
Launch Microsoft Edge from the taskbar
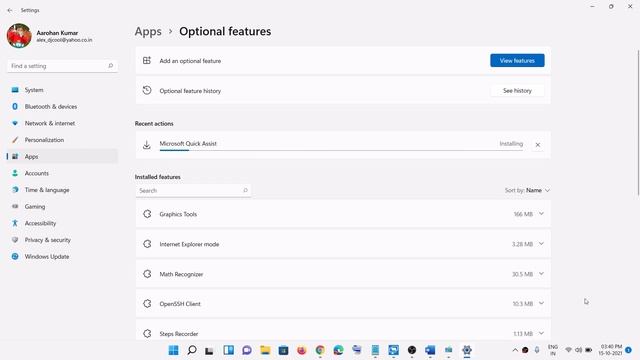click(338, 350)
